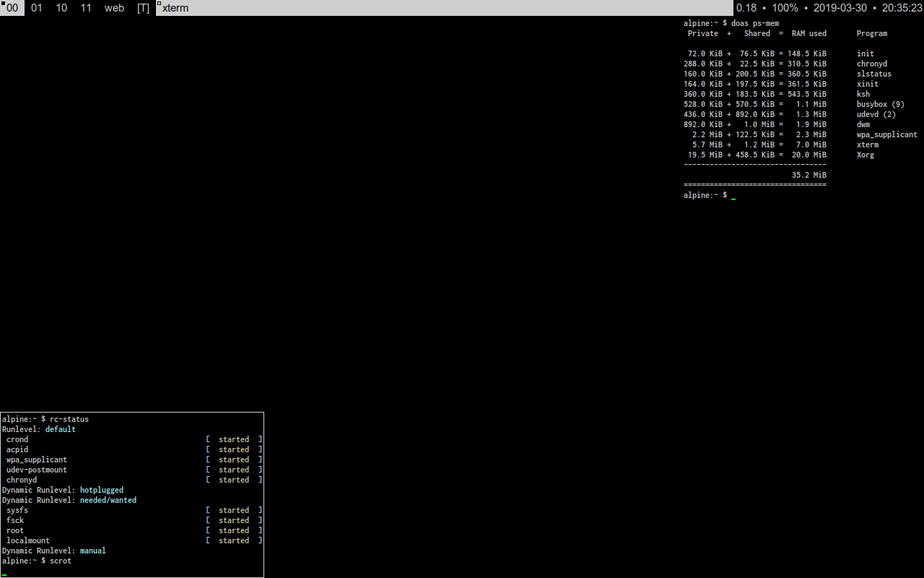Click the 'xterm' program in ps-mem list

point(868,144)
